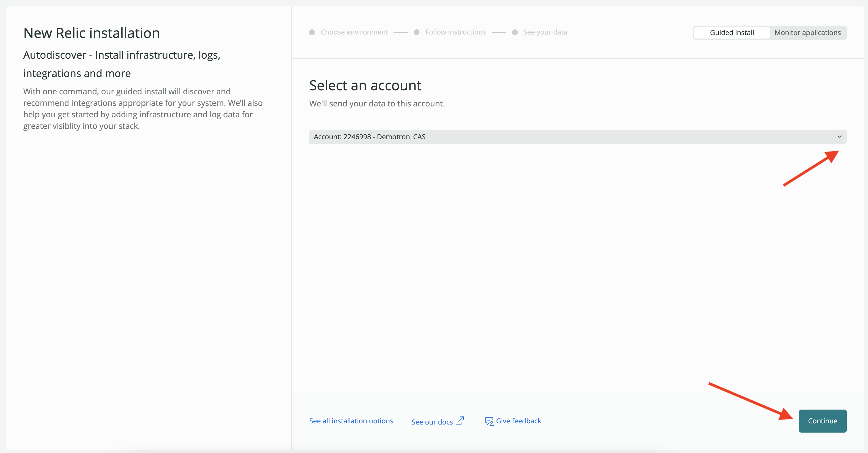Select Choose environment step label

pos(354,32)
